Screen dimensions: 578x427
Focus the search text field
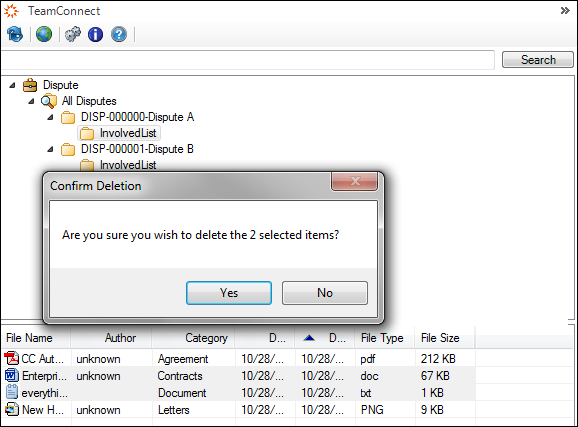click(247, 60)
